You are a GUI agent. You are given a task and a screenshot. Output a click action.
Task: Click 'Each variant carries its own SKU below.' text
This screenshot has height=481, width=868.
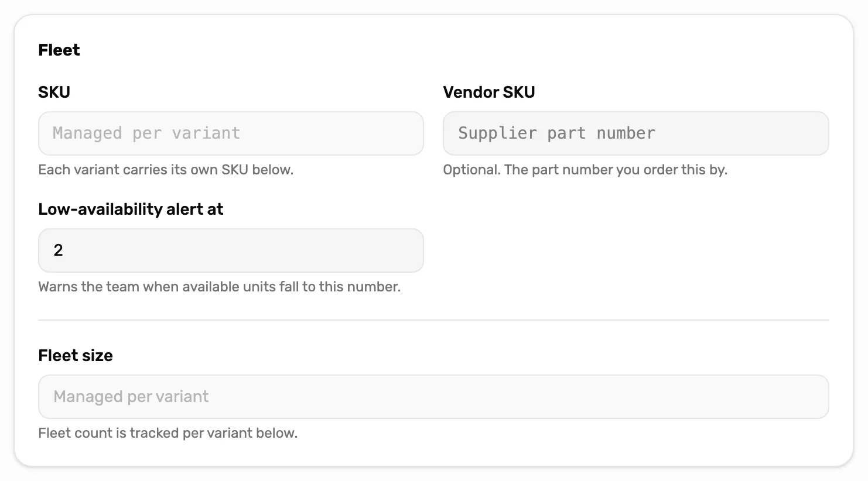166,170
